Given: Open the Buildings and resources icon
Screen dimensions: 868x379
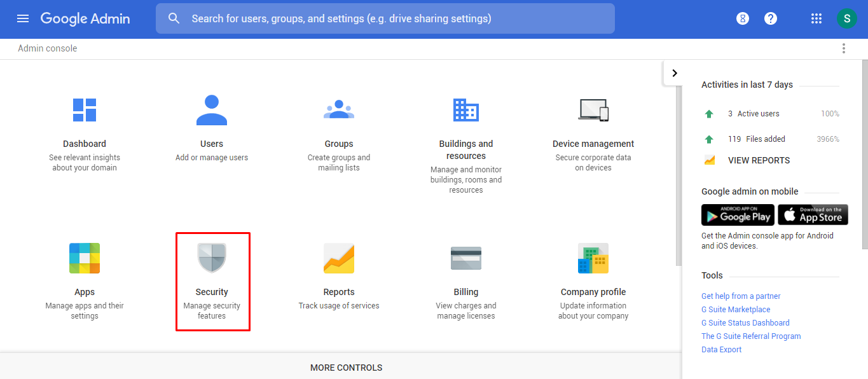Looking at the screenshot, I should coord(466,110).
